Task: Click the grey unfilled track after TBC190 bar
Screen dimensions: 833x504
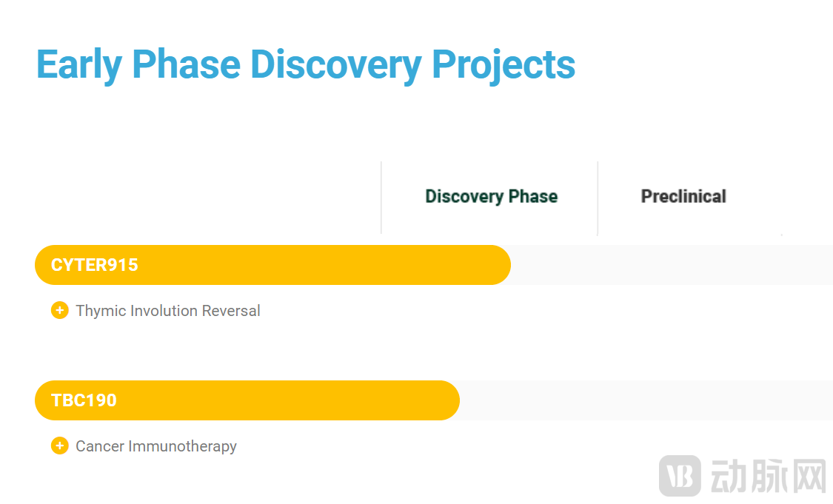Action: [644, 400]
